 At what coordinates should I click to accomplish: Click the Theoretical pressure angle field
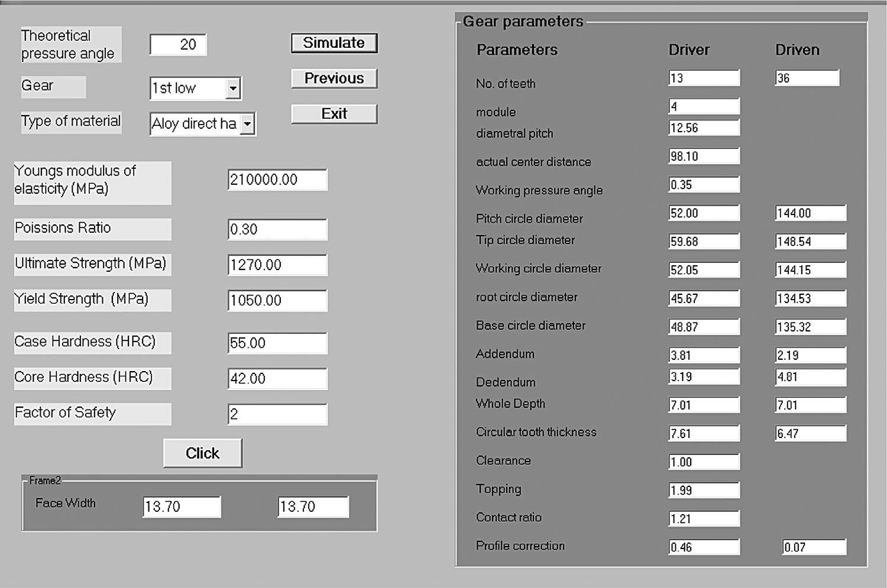click(x=178, y=45)
